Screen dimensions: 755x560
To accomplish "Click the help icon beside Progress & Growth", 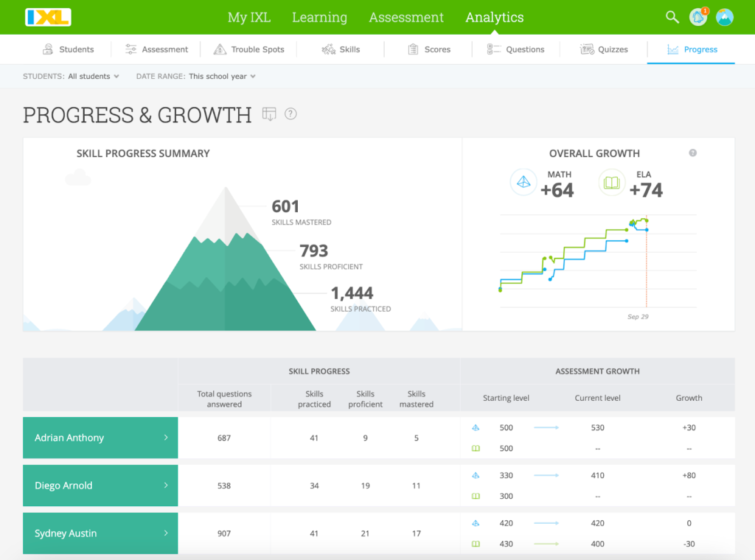I will (x=290, y=114).
